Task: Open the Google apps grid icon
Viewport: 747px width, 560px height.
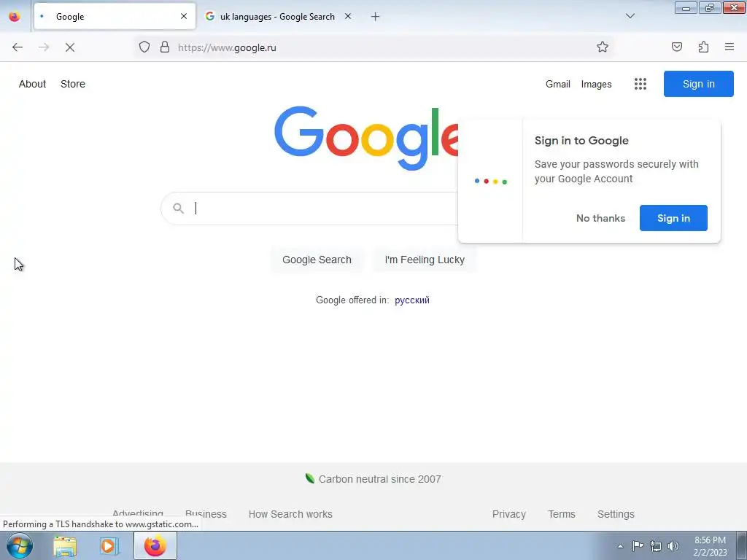Action: click(640, 84)
